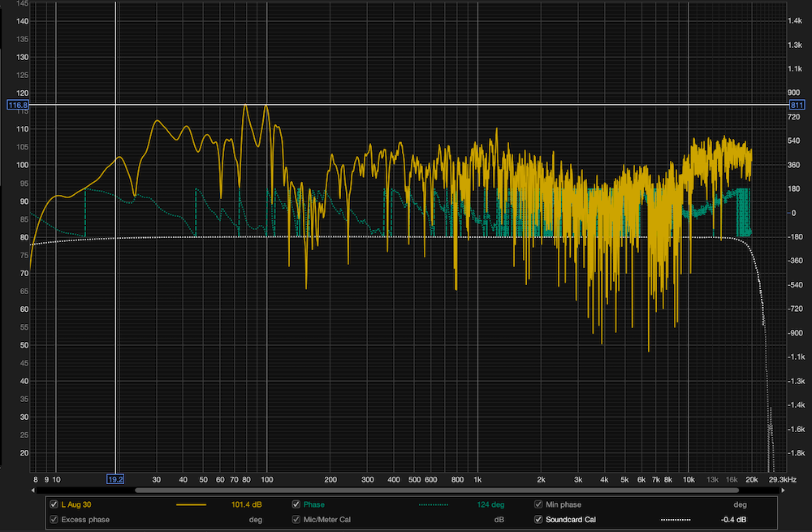Toggle the L Aug 30 trace checkbox
Image resolution: width=812 pixels, height=532 pixels.
[x=54, y=504]
